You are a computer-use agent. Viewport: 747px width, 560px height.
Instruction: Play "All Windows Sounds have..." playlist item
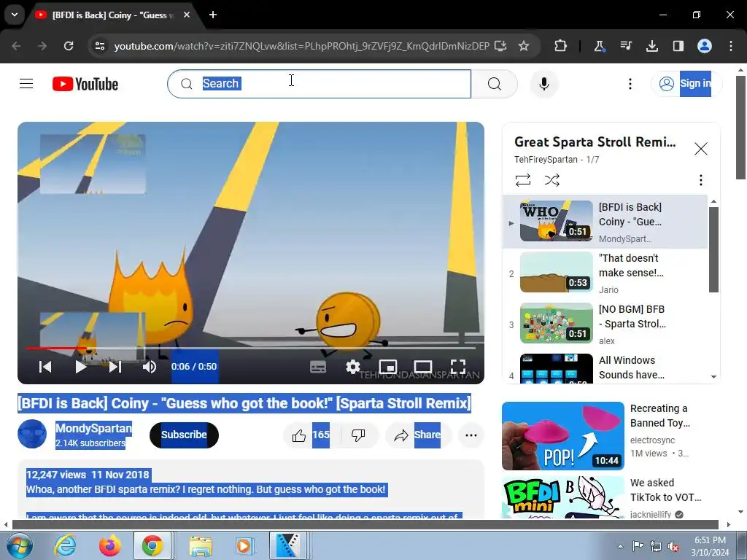[605, 367]
